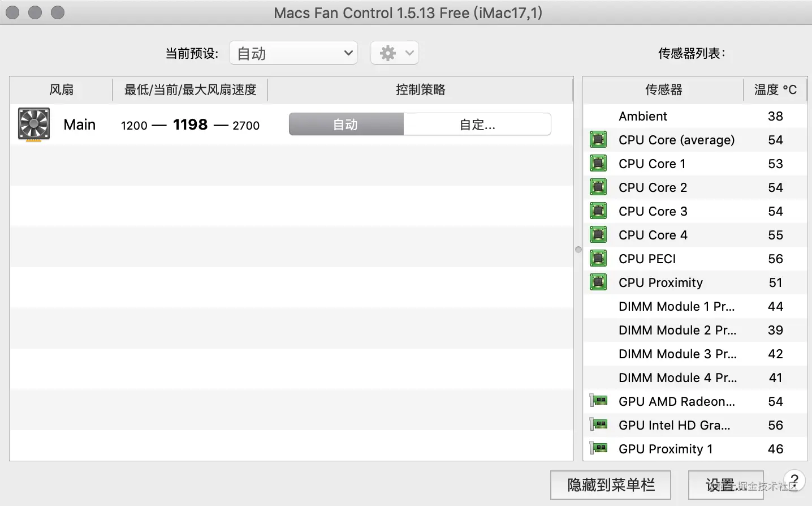812x506 pixels.
Task: Click the Main fan icon
Action: pyautogui.click(x=34, y=125)
